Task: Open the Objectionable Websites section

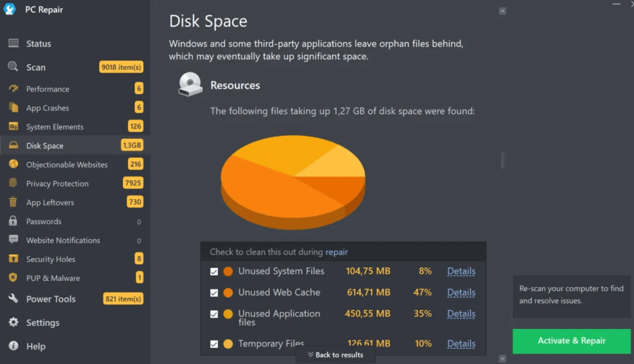Action: click(x=67, y=164)
